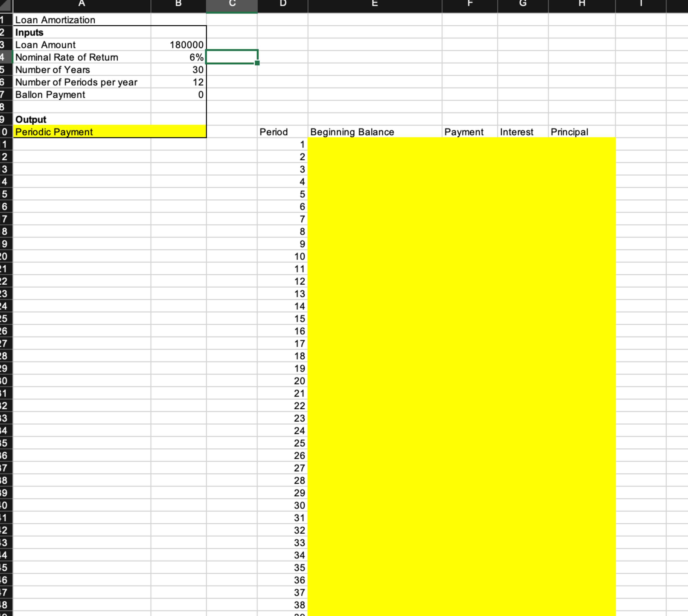Click the 'Principal' heading cell
688x616 pixels.
pos(582,132)
